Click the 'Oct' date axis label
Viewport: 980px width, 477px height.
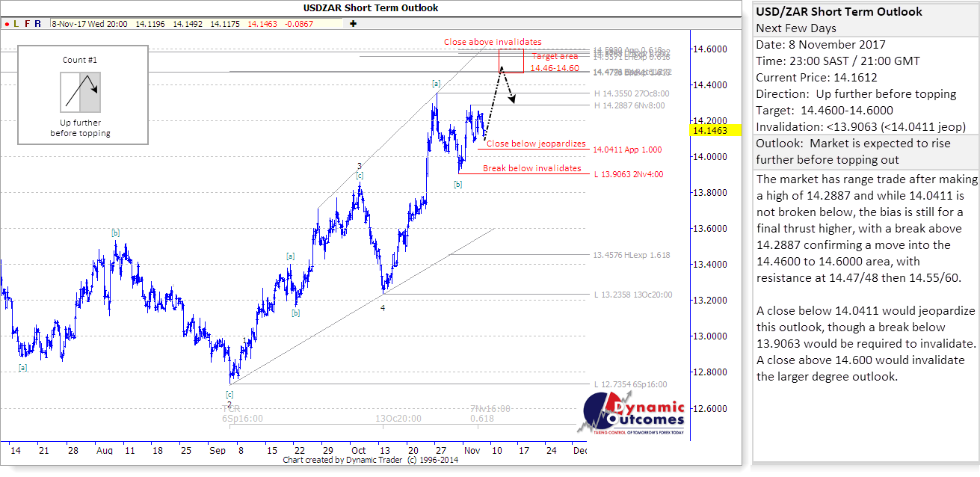pos(358,451)
